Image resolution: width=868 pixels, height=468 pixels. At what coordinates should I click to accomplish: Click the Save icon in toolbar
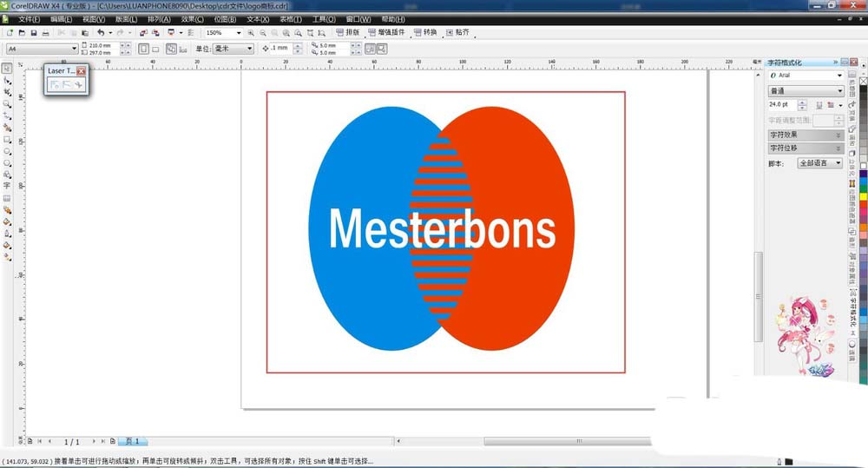click(34, 33)
